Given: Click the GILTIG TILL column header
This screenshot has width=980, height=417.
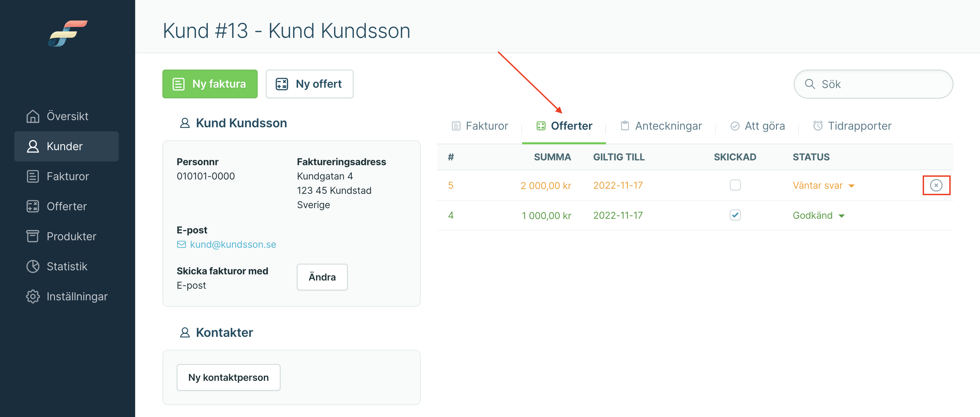Looking at the screenshot, I should tap(619, 157).
